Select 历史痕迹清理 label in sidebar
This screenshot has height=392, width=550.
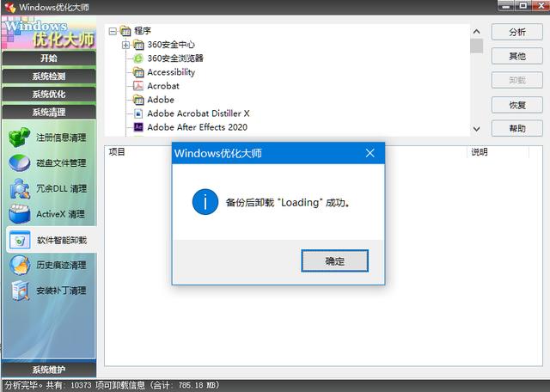(x=61, y=265)
